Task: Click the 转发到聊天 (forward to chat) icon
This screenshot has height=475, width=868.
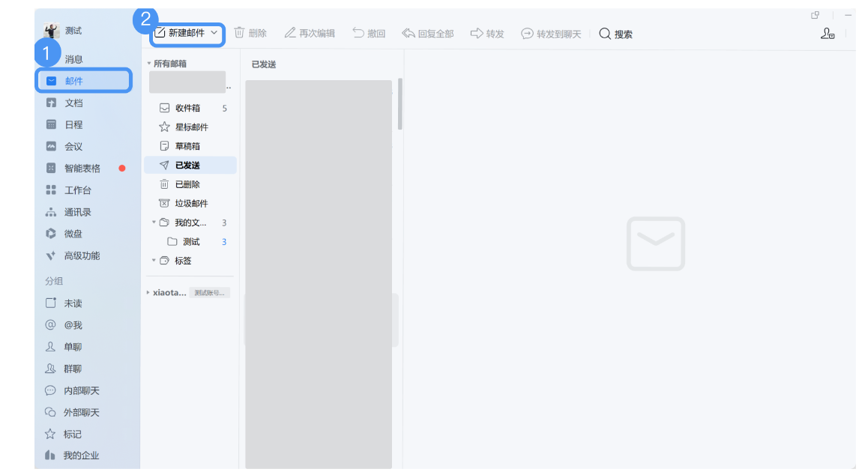Action: (551, 33)
